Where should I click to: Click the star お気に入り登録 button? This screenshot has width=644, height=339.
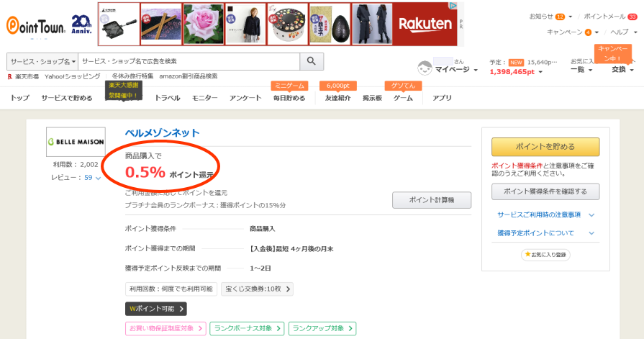[x=545, y=255]
